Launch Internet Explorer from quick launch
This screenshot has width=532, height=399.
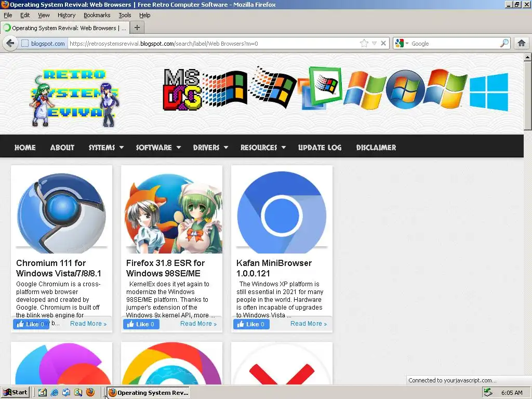[x=54, y=393]
